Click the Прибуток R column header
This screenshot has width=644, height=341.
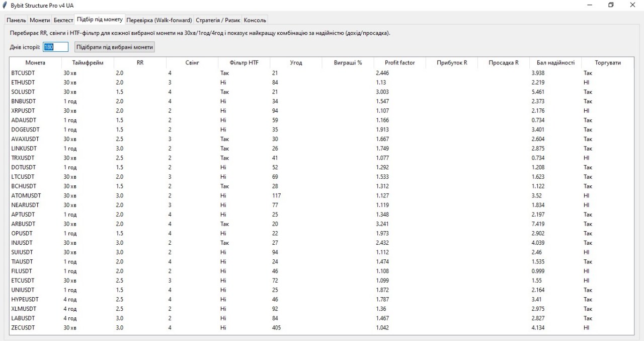(452, 63)
